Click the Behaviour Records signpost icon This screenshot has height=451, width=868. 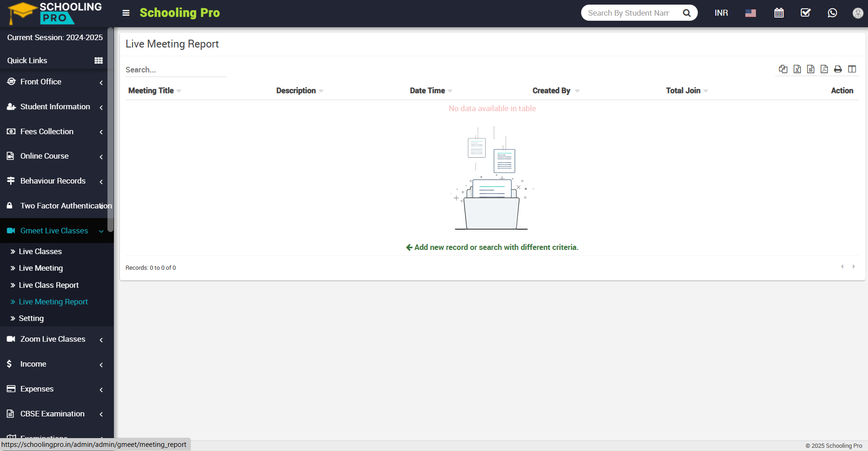11,181
